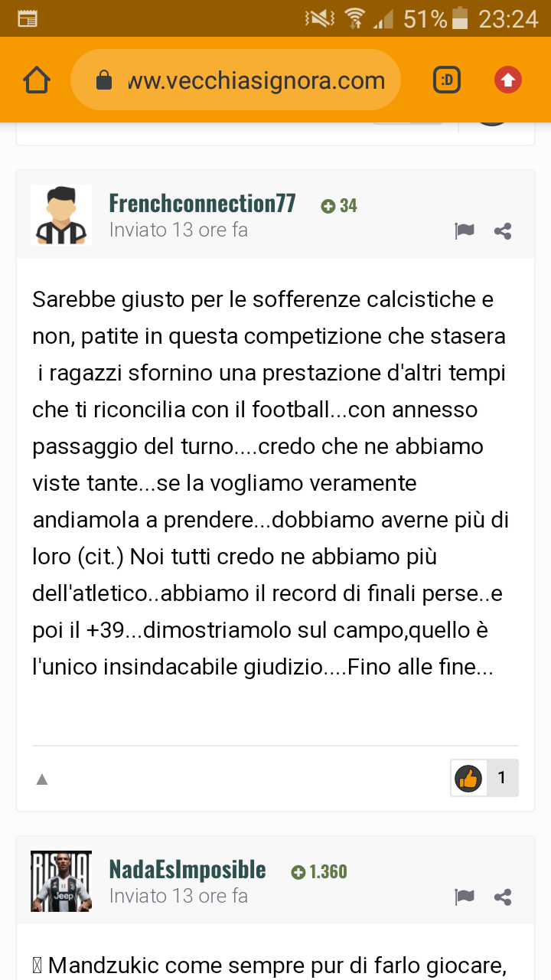Click the post options triangle arrow
The height and width of the screenshot is (980, 551).
click(42, 779)
